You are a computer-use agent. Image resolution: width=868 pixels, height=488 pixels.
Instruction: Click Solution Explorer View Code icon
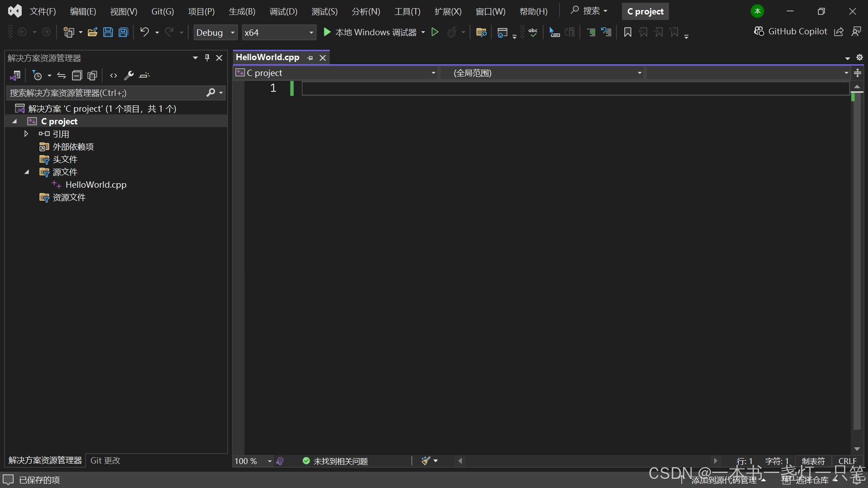click(114, 76)
